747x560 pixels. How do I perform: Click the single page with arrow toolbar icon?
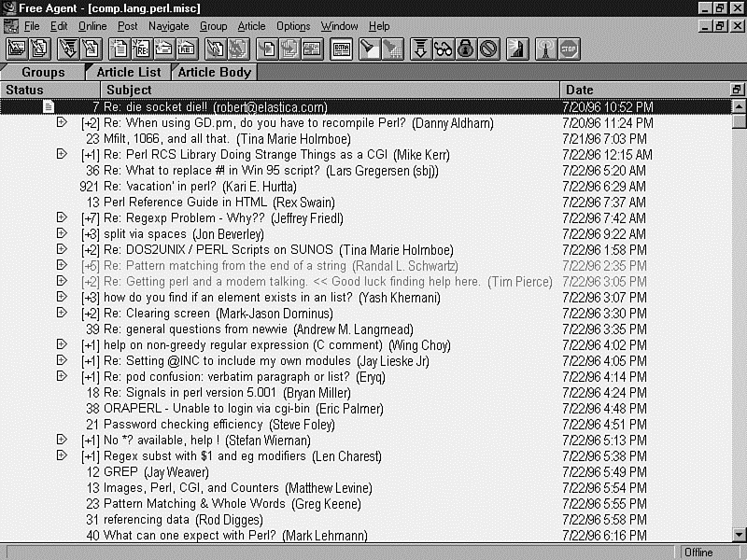pyautogui.click(x=267, y=49)
